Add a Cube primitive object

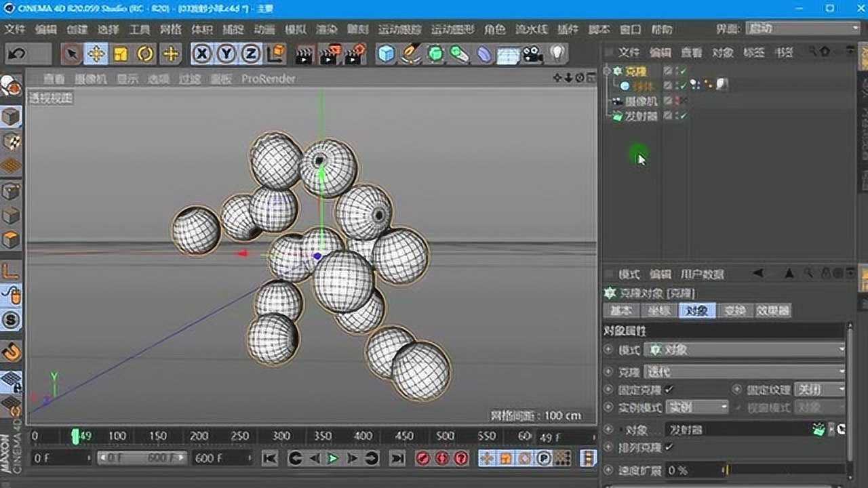(386, 54)
